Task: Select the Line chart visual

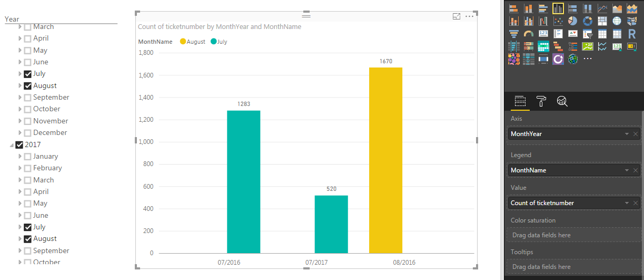Action: click(x=602, y=8)
